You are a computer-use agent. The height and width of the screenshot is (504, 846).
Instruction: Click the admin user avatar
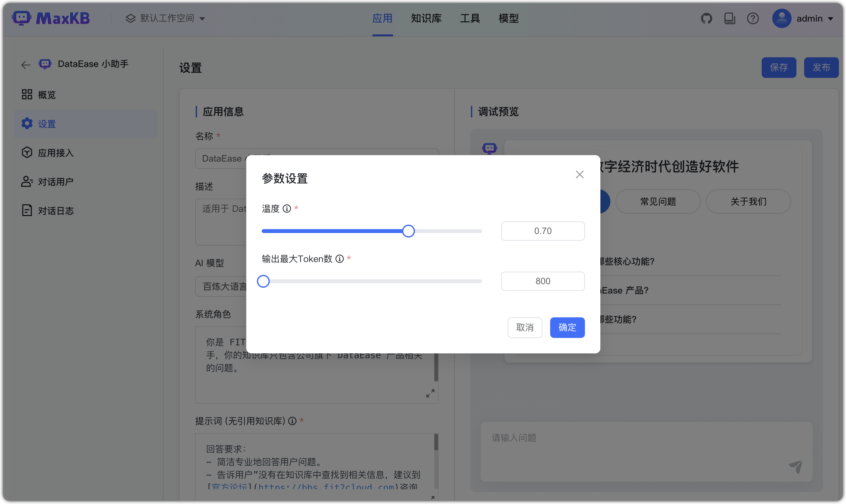tap(782, 18)
